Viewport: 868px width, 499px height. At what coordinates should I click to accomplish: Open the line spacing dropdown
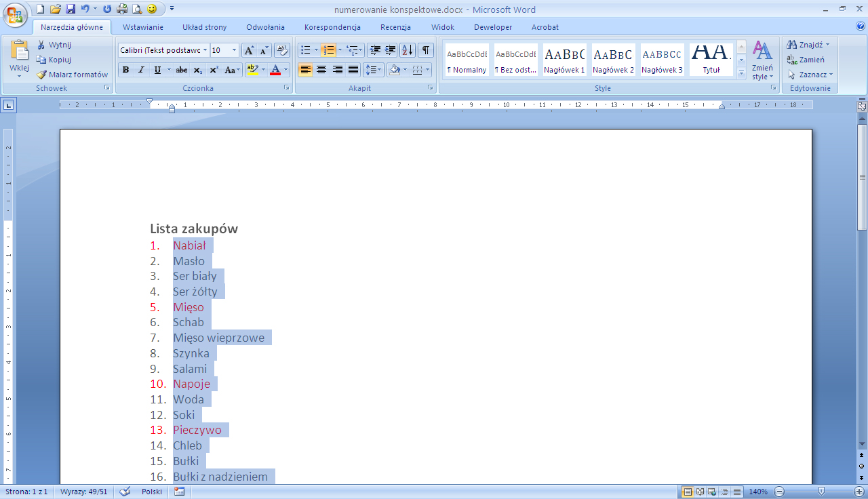tap(374, 70)
